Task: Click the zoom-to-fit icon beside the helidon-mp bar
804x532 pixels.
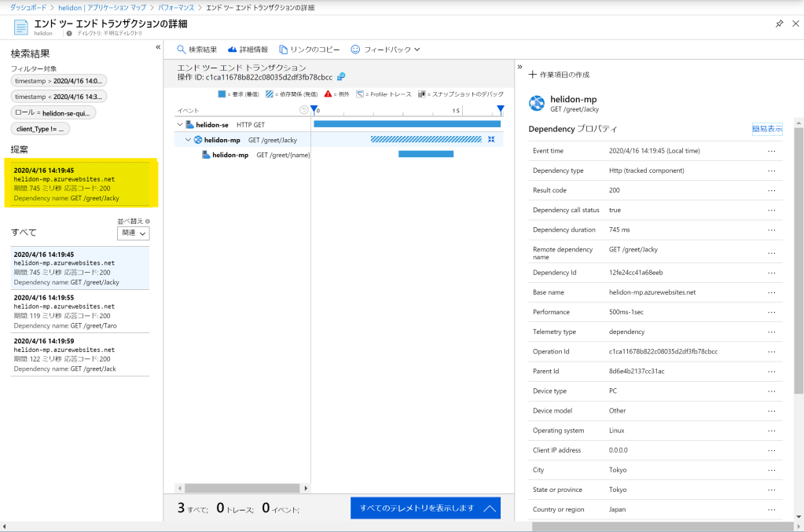Action: click(491, 139)
